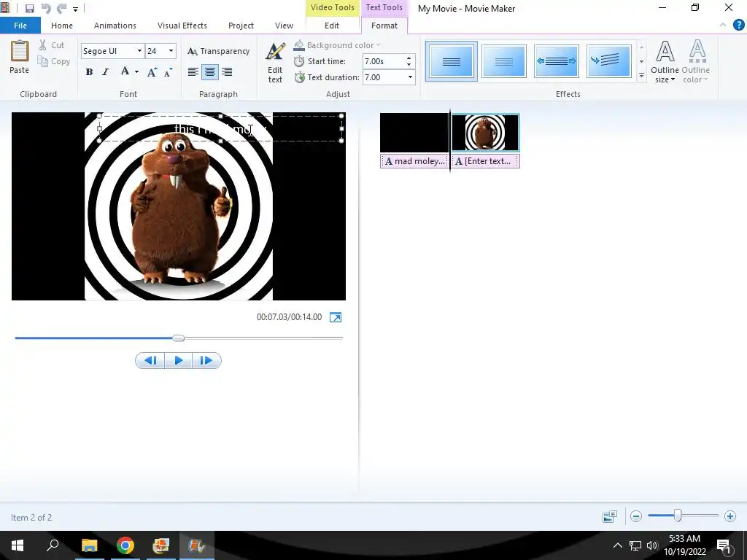The image size is (747, 560).
Task: Select the black title clip thumbnail
Action: [414, 133]
